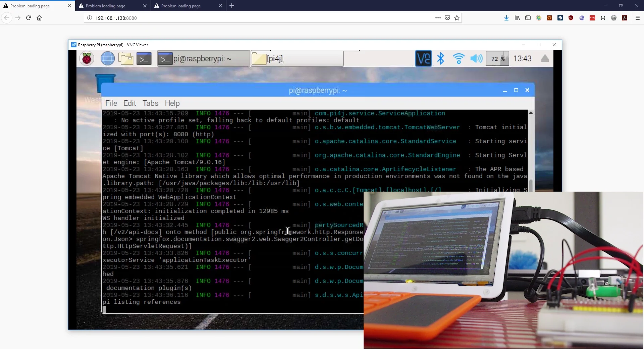Open the Raspberry Pi applications menu
The image size is (644, 349).
click(87, 59)
